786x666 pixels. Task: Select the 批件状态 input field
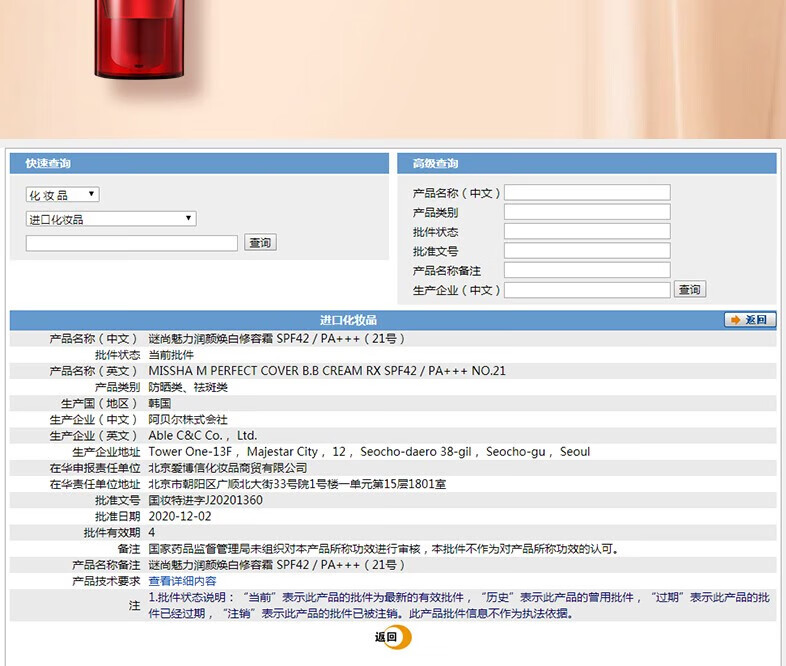[x=587, y=231]
